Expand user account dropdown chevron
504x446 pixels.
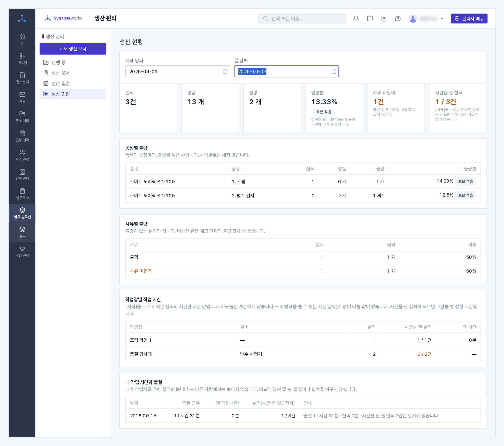[x=442, y=18]
